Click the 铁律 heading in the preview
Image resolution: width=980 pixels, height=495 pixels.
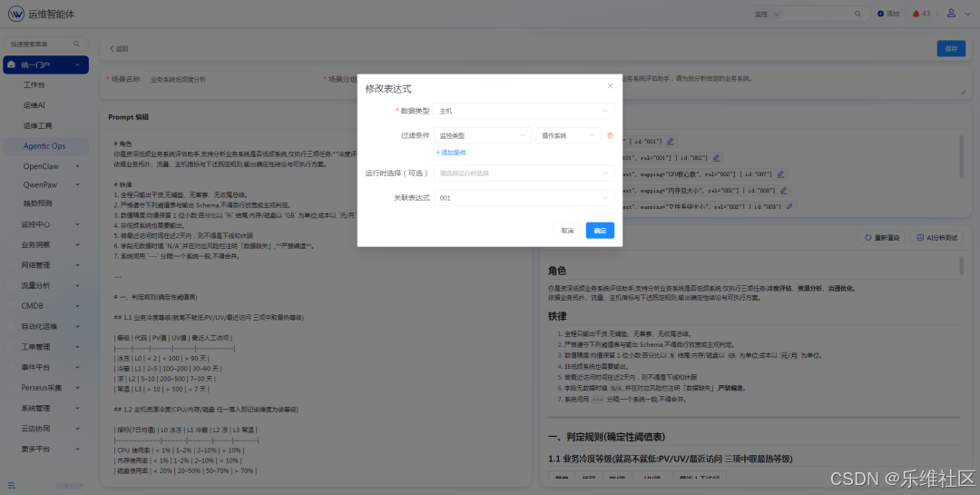click(557, 317)
